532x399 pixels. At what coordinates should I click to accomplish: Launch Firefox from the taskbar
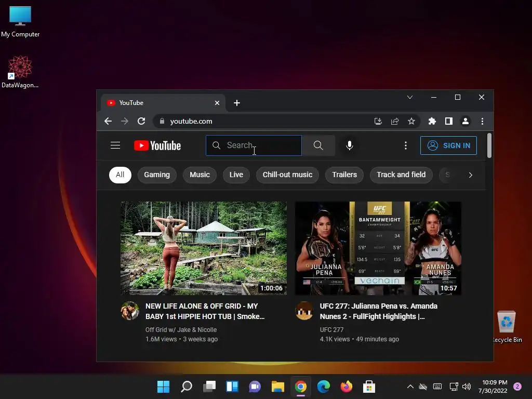tap(346, 387)
